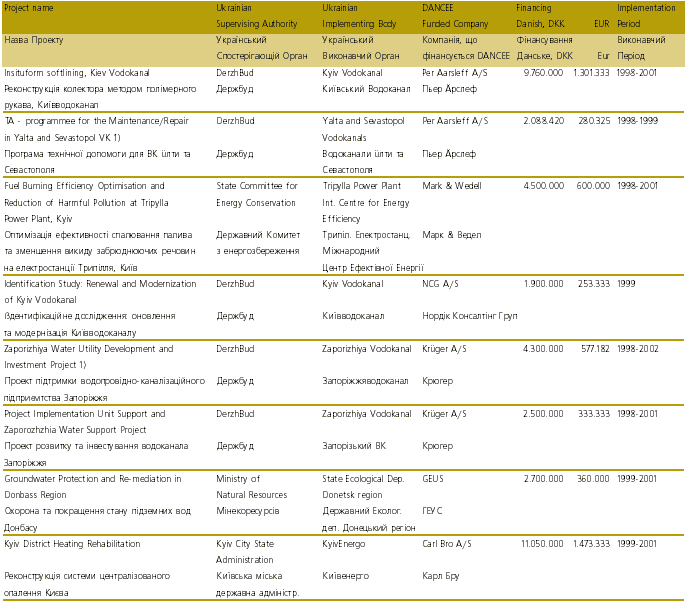This screenshot has height=605, width=686.
Task: Click the 'Implementation Period' header
Action: click(x=646, y=16)
